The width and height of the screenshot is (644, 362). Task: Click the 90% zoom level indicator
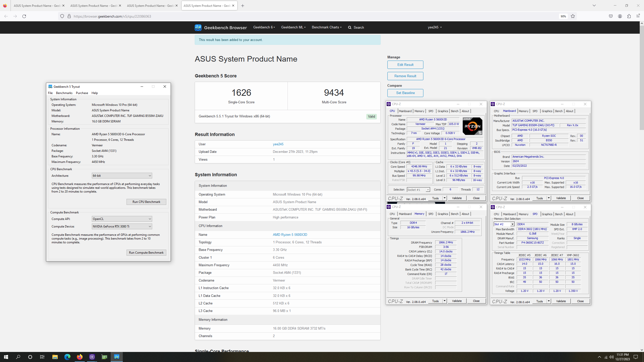pos(563,16)
